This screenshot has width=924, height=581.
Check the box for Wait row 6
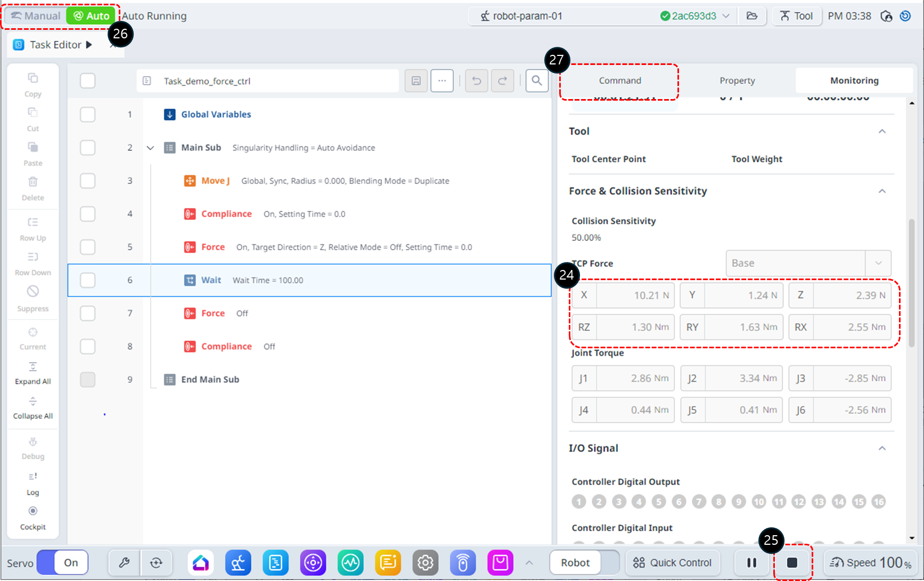click(x=88, y=280)
